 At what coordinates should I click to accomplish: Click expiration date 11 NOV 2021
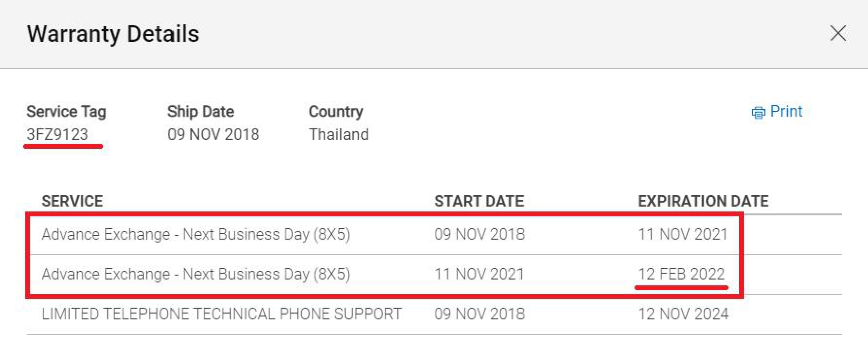[683, 234]
